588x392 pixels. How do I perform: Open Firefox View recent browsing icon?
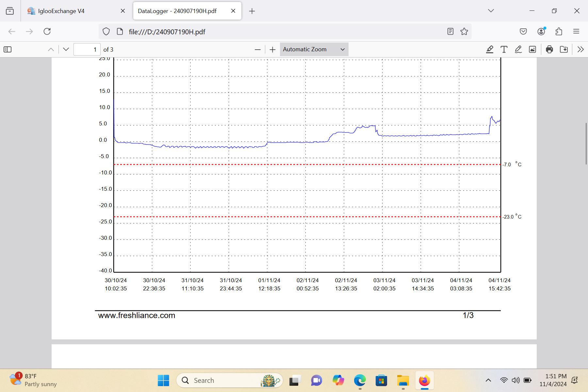(x=10, y=11)
